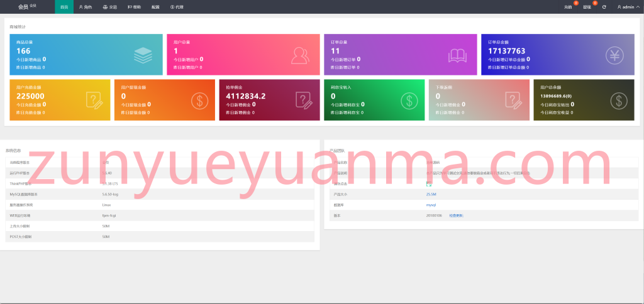The height and width of the screenshot is (304, 644).
Task: Click the 166 total products value
Action: coord(23,51)
